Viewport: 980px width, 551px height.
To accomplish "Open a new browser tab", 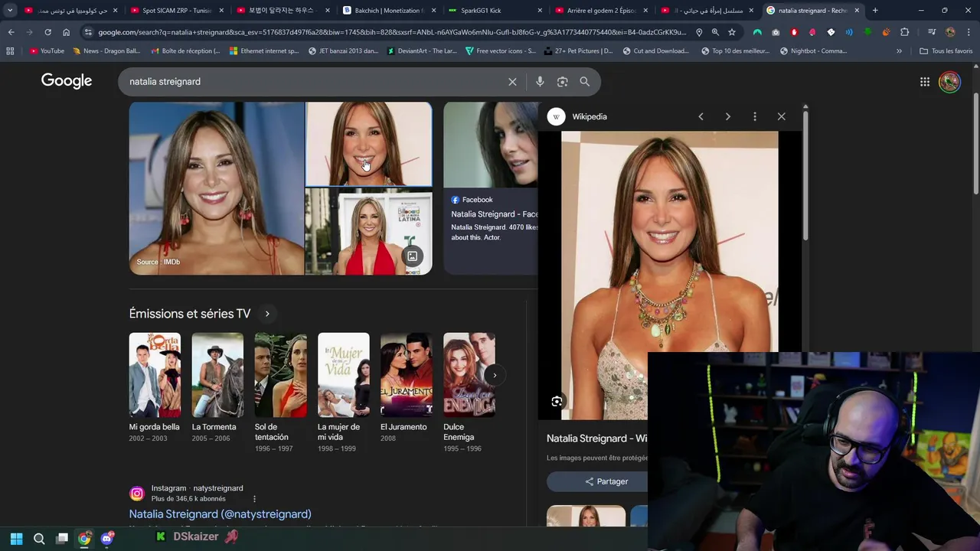I will (875, 11).
